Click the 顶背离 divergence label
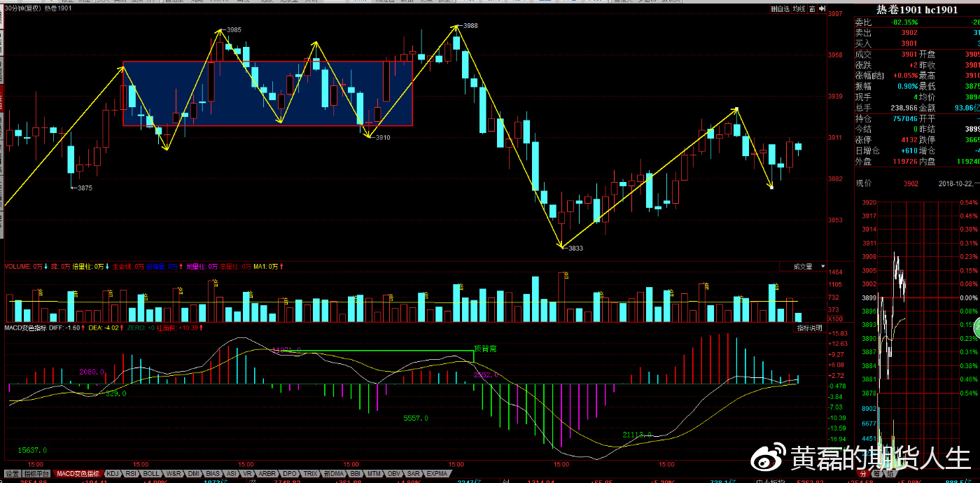Viewport: 980px width, 483px height. (x=485, y=347)
